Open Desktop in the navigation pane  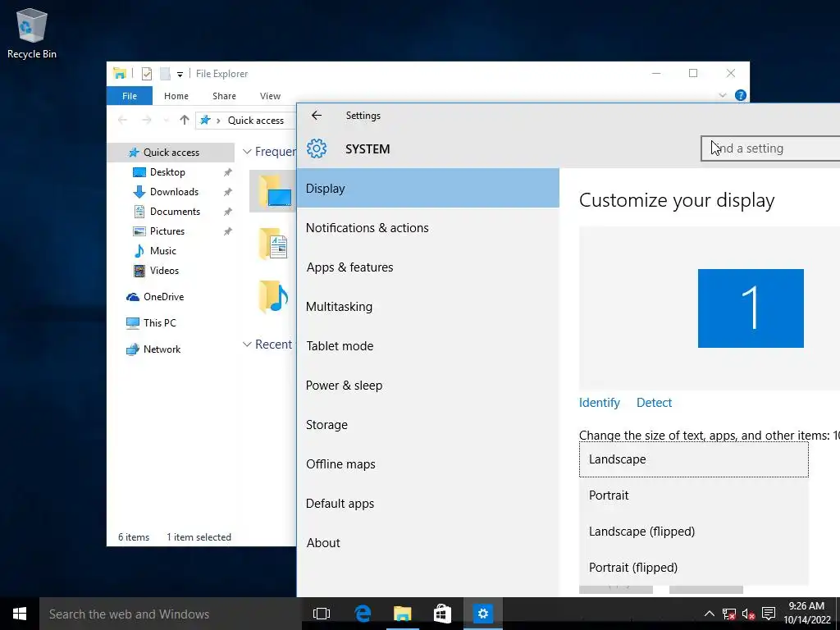[167, 172]
